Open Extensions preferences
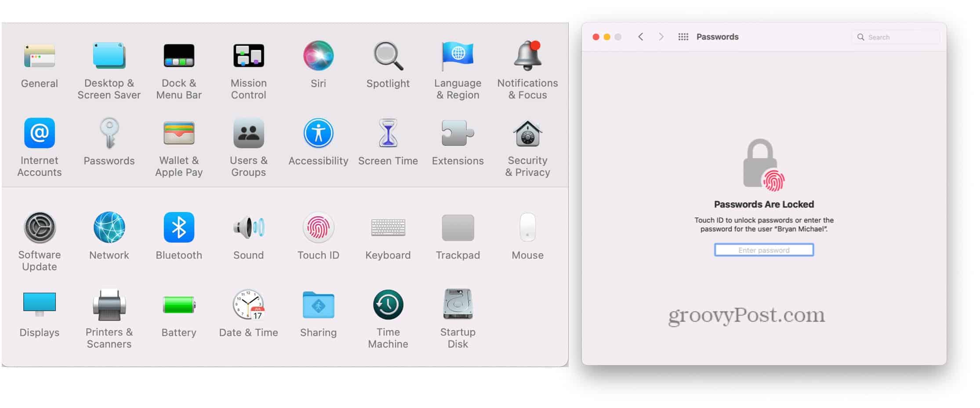The height and width of the screenshot is (408, 980). (457, 133)
